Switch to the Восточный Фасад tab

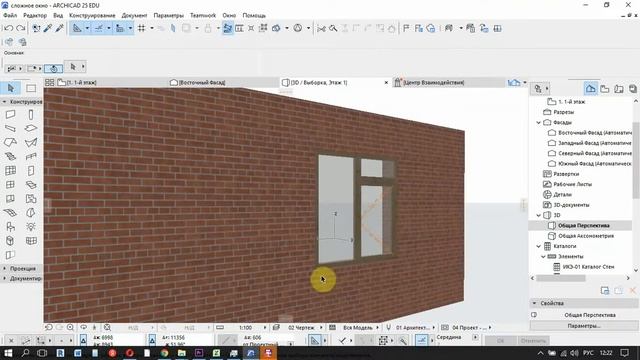pyautogui.click(x=224, y=82)
